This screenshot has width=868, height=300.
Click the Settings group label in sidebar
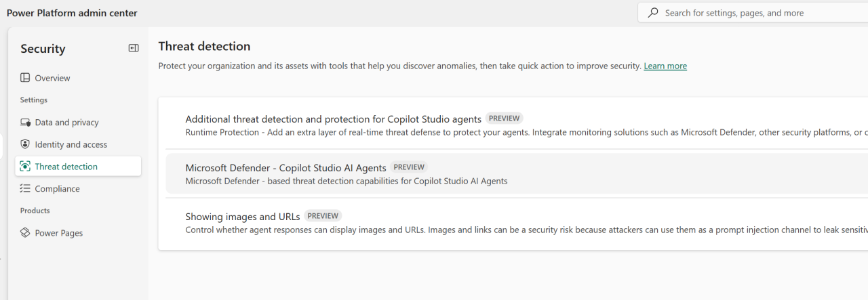point(34,100)
